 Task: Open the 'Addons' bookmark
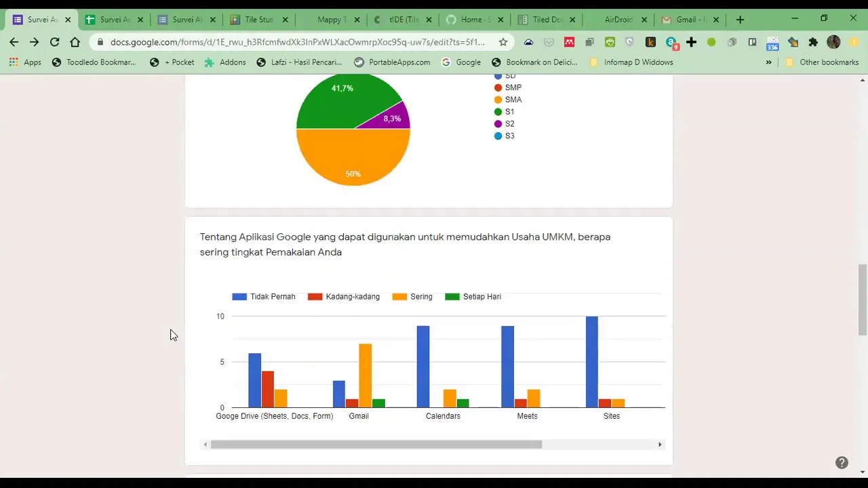pyautogui.click(x=225, y=62)
